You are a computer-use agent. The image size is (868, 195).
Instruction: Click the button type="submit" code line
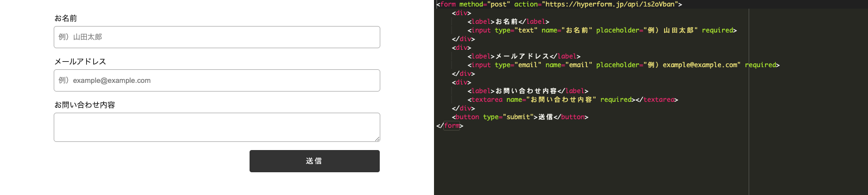coord(520,117)
